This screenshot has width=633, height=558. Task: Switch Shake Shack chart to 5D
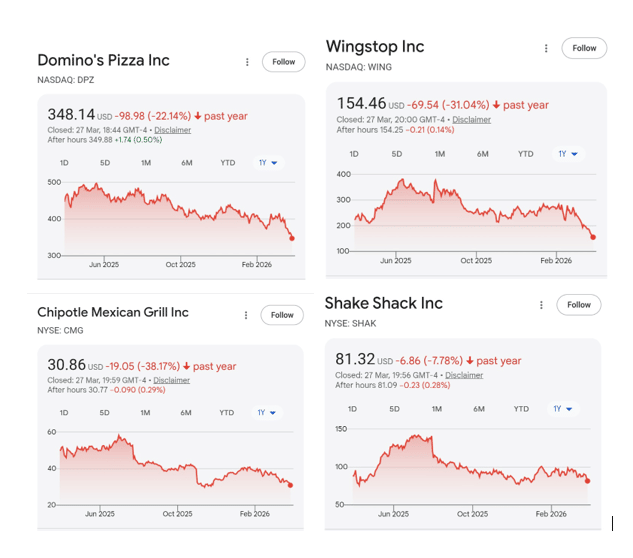(394, 409)
